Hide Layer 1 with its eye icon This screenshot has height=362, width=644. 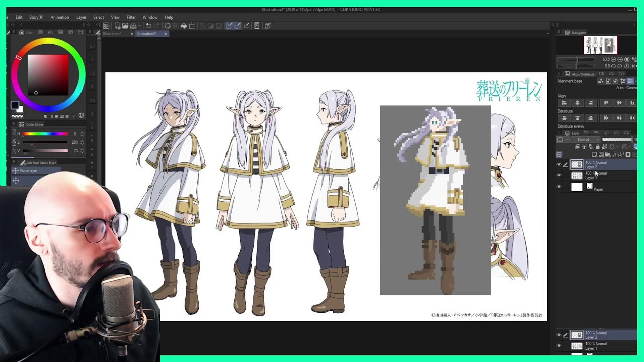click(559, 175)
